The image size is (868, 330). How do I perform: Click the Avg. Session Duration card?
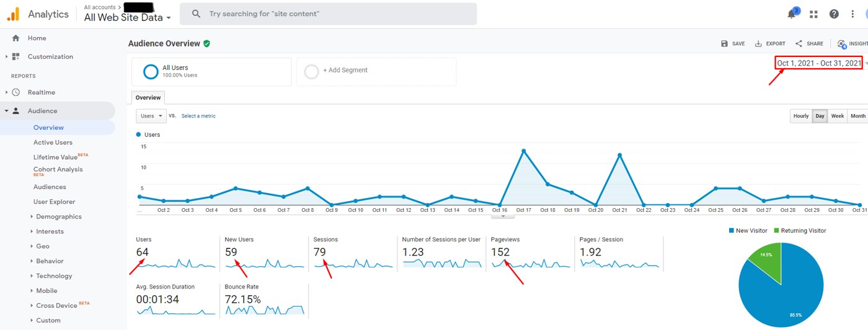[175, 300]
